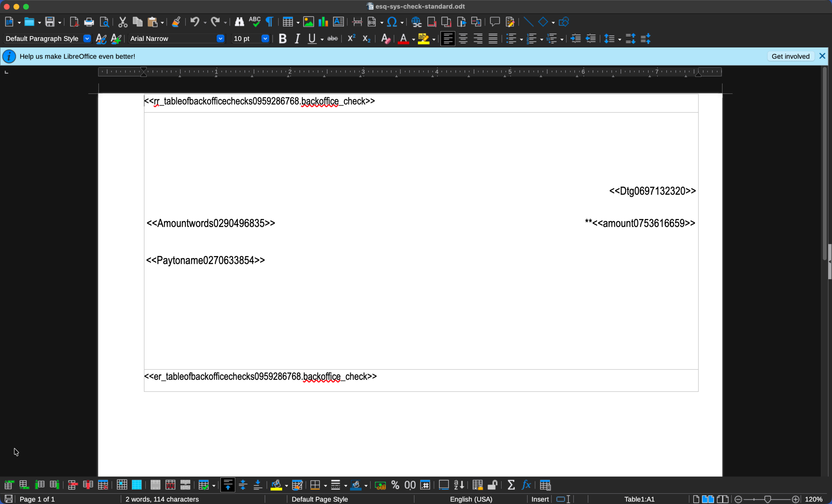Click the zoom slider in status bar
Viewport: 832px width, 504px height.
pyautogui.click(x=767, y=499)
